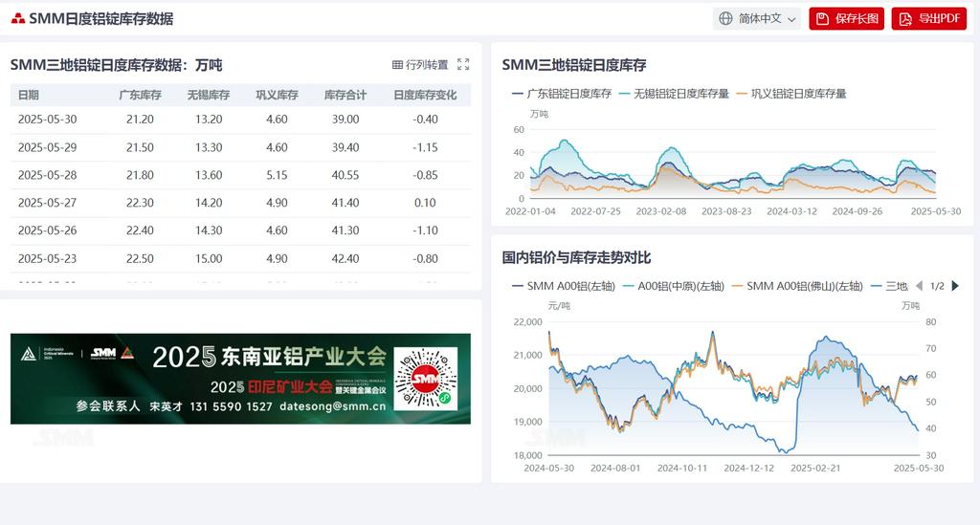Click total inventory value 42.40
Viewport: 980px width, 525px height.
(345, 258)
